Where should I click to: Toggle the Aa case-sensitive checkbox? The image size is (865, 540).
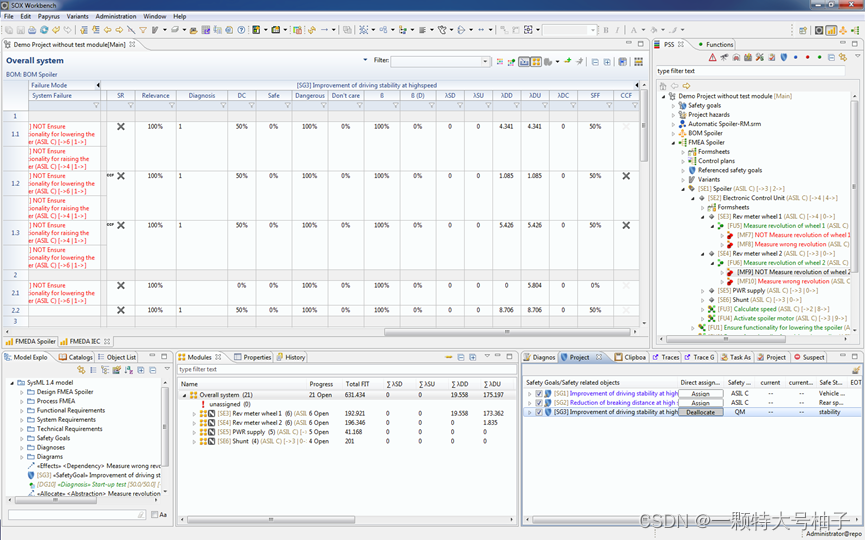[154, 515]
